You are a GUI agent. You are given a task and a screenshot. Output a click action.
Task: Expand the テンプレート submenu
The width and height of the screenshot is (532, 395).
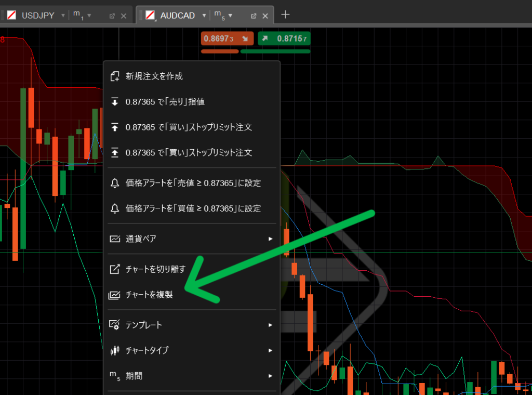[191, 325]
